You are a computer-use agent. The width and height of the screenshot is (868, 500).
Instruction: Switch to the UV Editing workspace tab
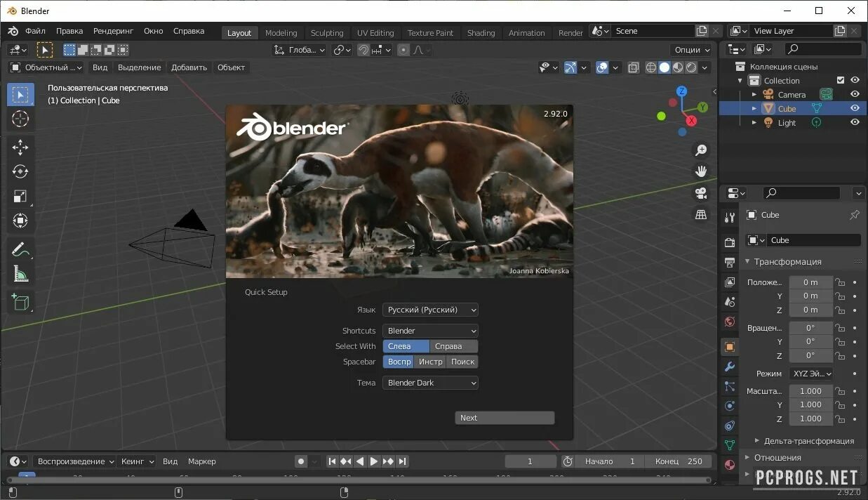tap(375, 33)
